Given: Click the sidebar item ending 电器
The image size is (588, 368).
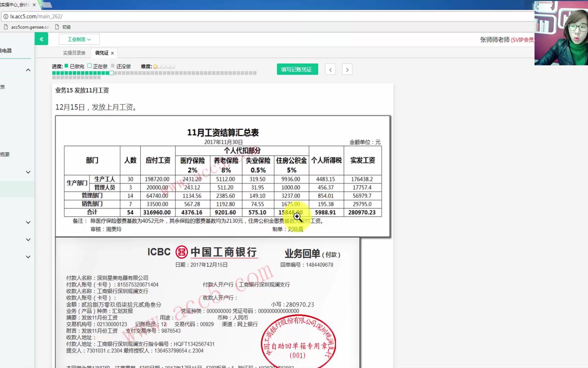Looking at the screenshot, I should click(x=6, y=50).
